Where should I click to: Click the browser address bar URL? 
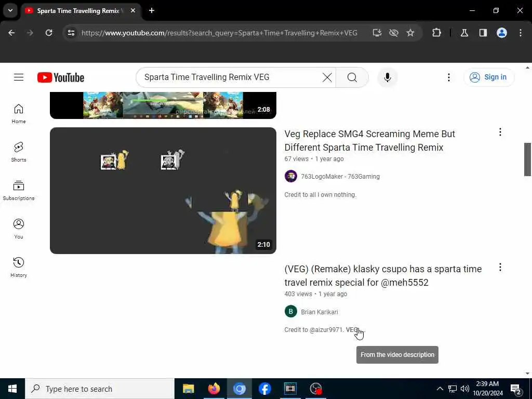[x=219, y=33]
